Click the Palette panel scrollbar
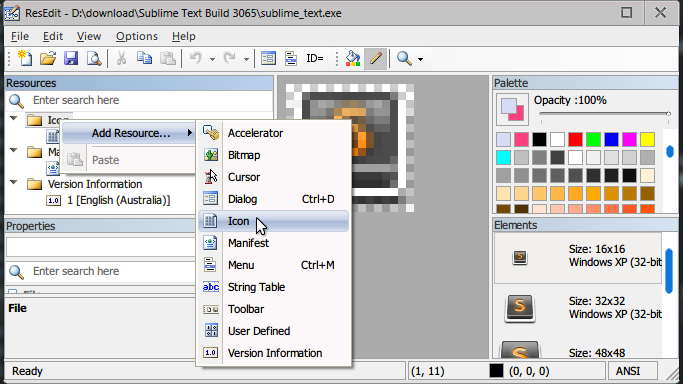This screenshot has height=384, width=683. 670,151
